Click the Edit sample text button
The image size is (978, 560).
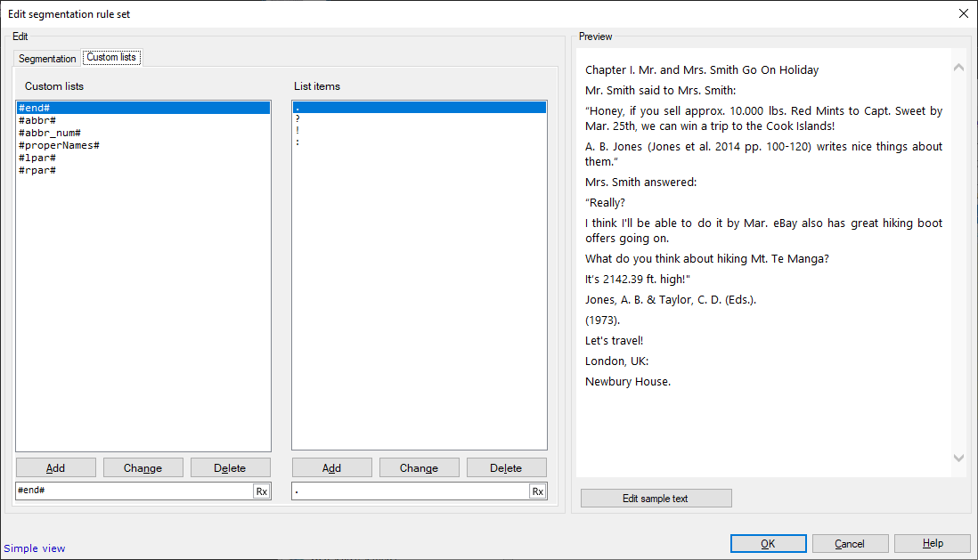[x=656, y=498]
